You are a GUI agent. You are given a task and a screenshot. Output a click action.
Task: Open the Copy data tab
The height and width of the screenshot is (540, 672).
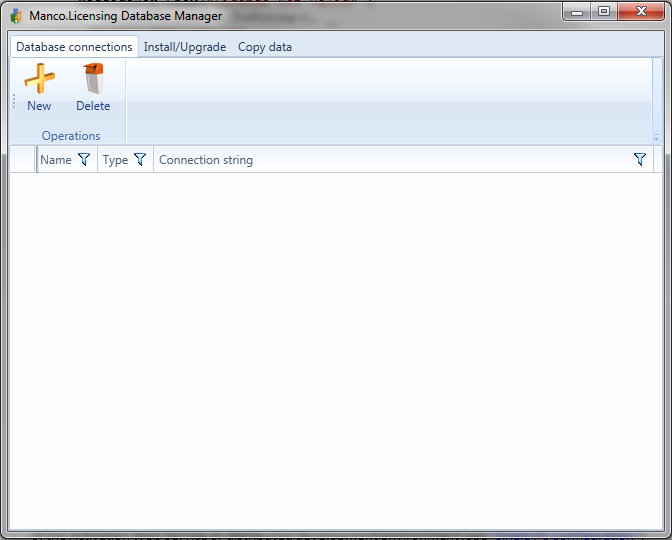[265, 47]
